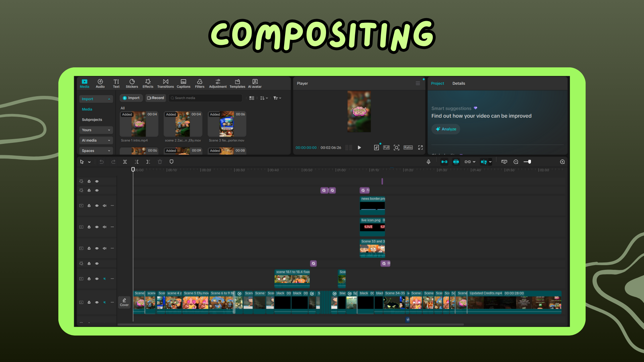Delete right of the playhead

pyautogui.click(x=148, y=162)
